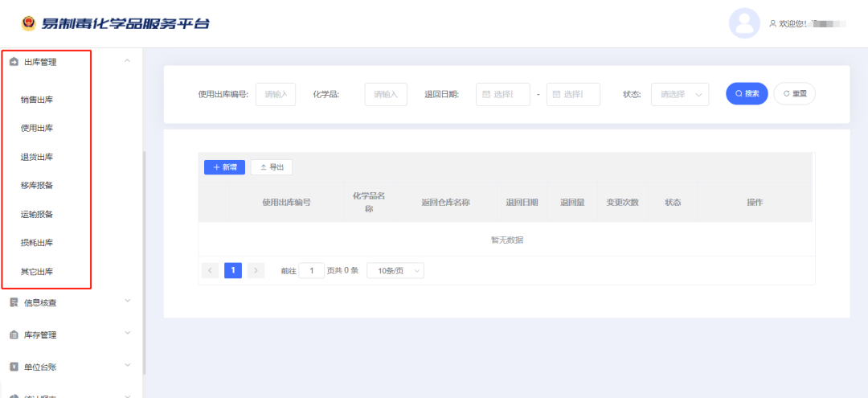This screenshot has width=868, height=398.
Task: Click the 使用出库编号 input field
Action: coord(276,94)
